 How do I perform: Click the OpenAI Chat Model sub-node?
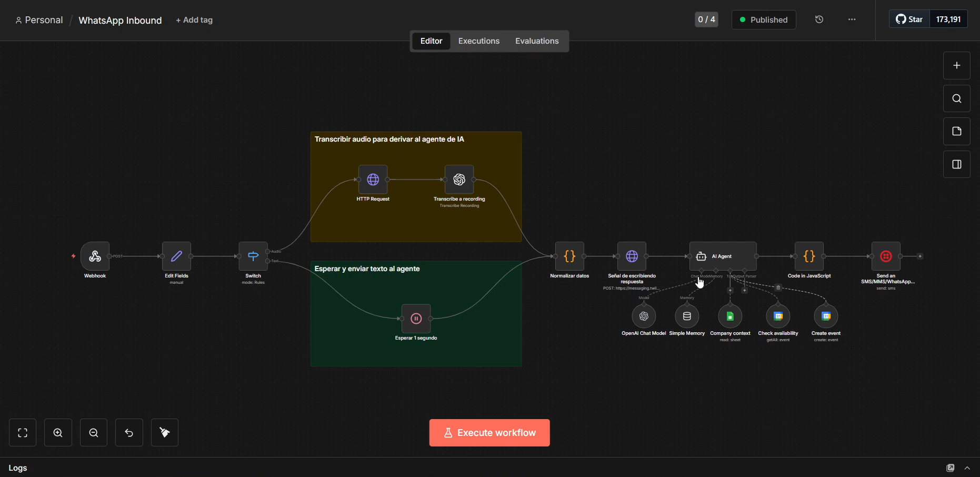click(x=644, y=316)
